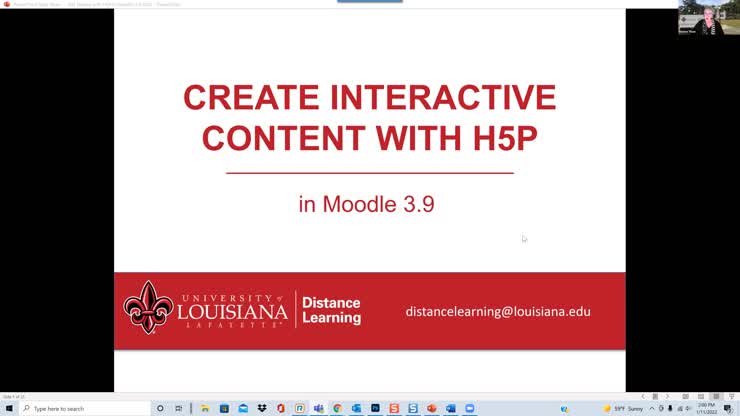The width and height of the screenshot is (740, 416).
Task: Open Google Chrome from the taskbar
Action: click(337, 408)
